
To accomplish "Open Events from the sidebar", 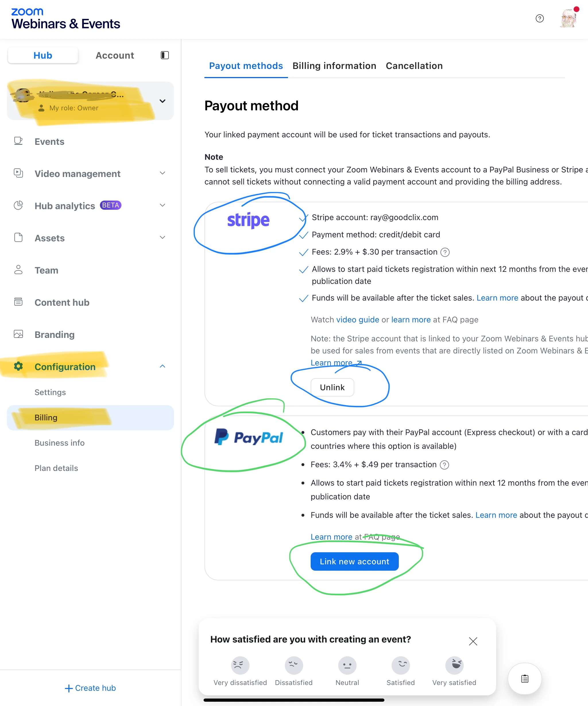I will (49, 142).
